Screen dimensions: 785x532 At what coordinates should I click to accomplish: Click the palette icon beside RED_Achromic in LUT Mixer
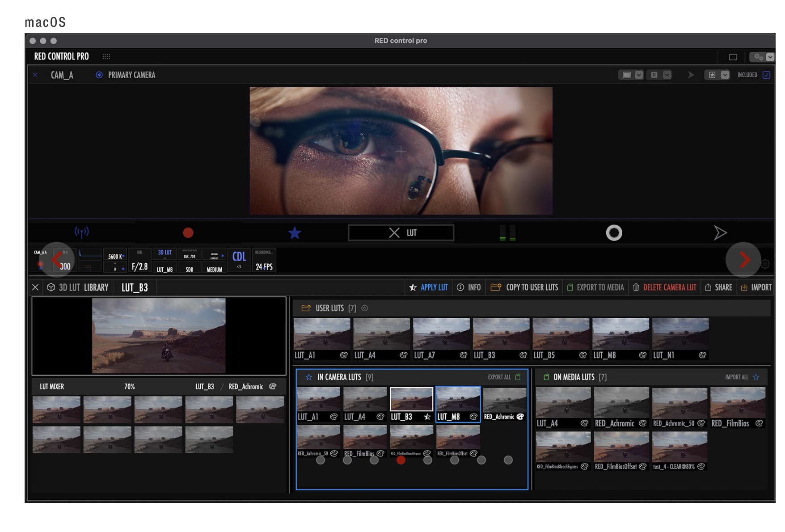coord(273,386)
